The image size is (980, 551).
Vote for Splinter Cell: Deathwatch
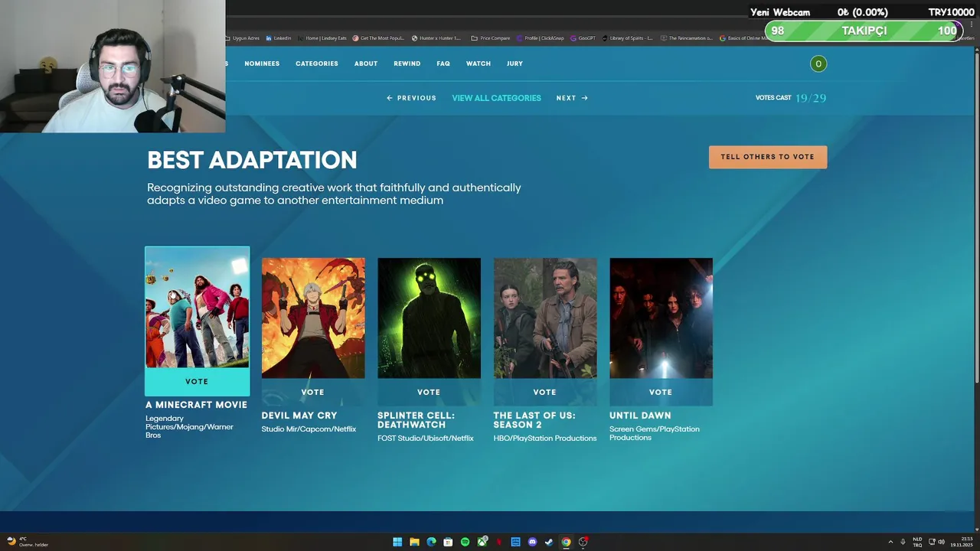[x=429, y=392]
